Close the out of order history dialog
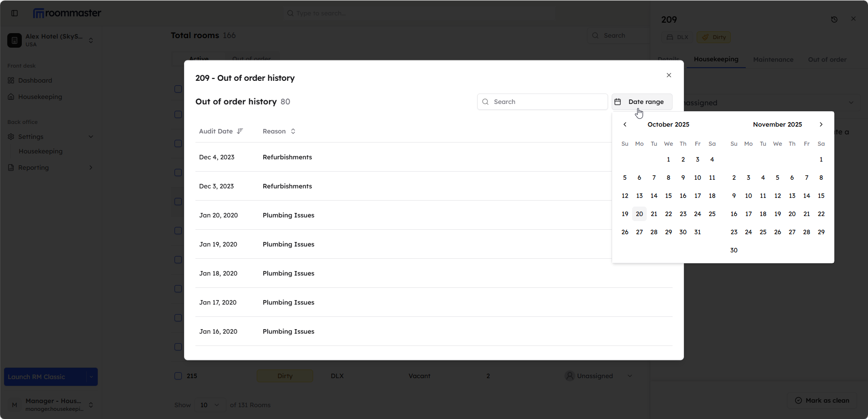Image resolution: width=868 pixels, height=419 pixels. tap(668, 75)
